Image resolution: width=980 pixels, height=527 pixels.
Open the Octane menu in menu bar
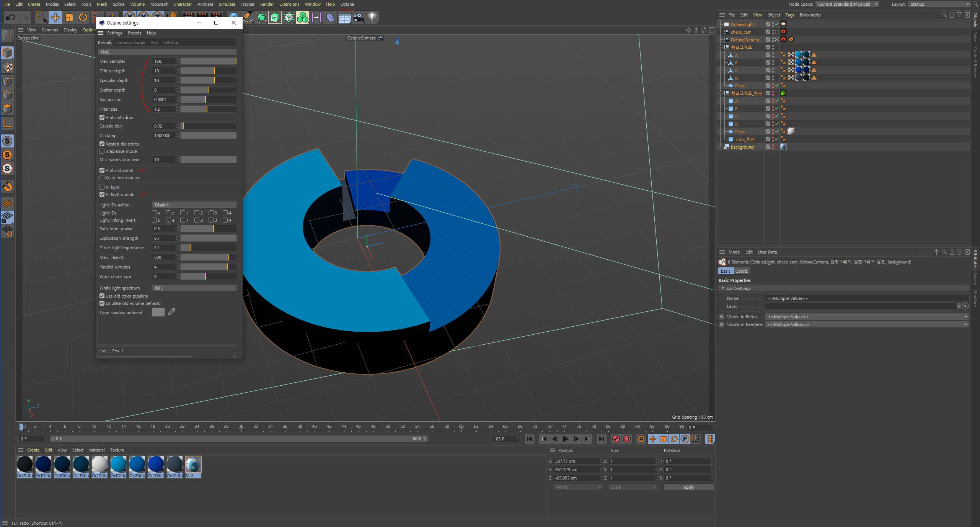point(347,4)
